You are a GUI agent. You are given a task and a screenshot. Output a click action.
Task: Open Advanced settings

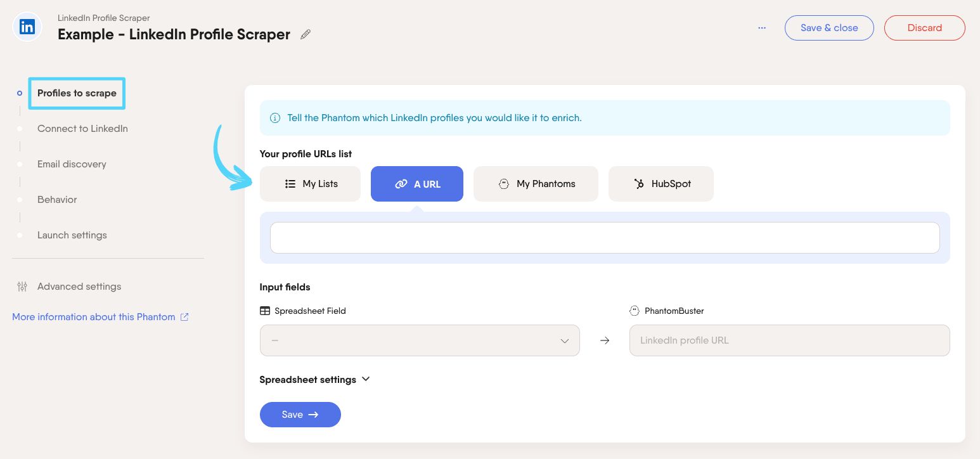coord(79,287)
